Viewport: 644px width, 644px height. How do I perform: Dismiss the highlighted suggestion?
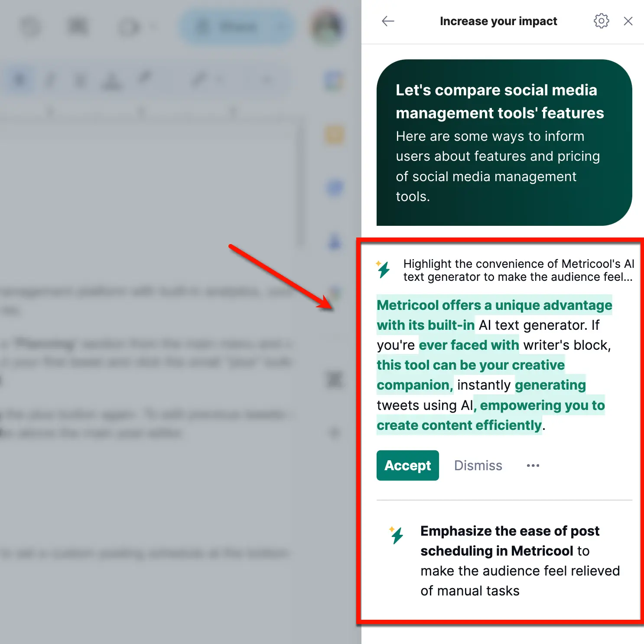pyautogui.click(x=478, y=465)
